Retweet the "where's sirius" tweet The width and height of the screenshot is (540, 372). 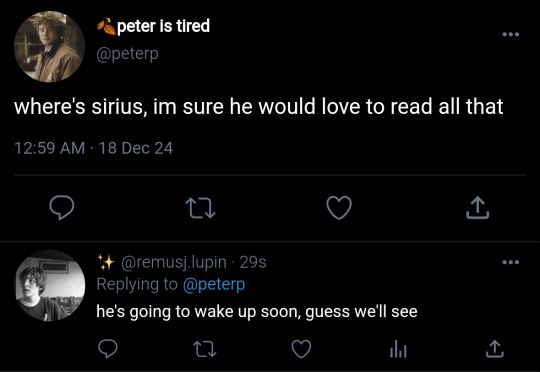(x=200, y=208)
